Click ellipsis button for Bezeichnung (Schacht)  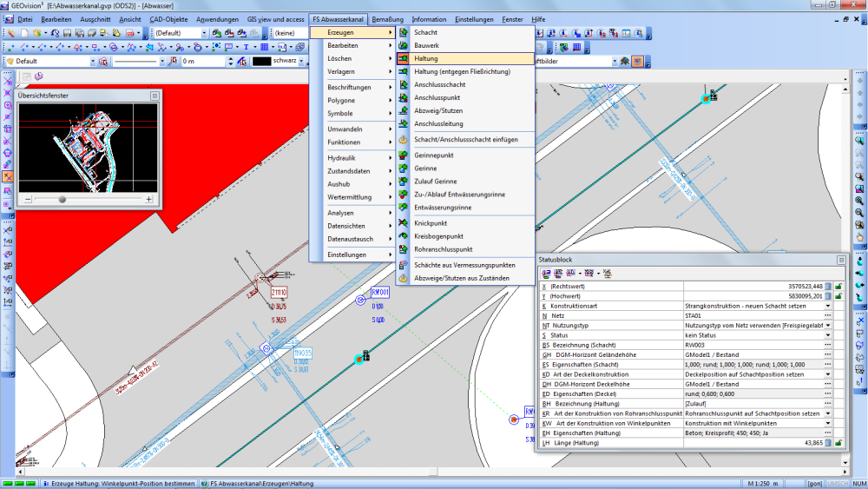828,345
